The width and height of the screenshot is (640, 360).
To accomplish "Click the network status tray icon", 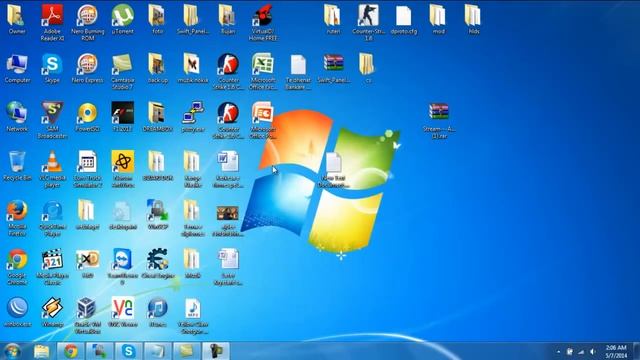I will click(581, 351).
